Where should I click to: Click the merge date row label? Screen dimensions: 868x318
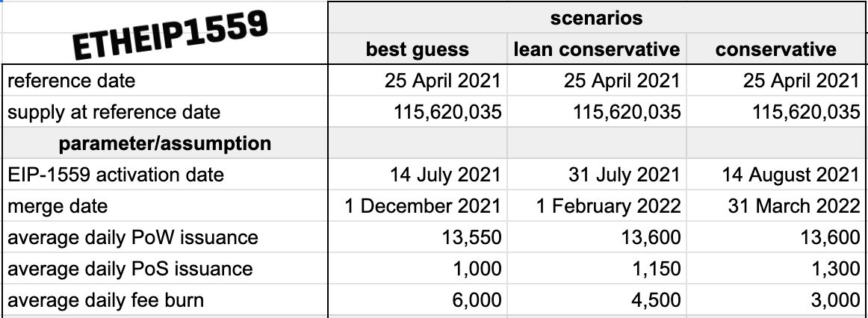[58, 206]
